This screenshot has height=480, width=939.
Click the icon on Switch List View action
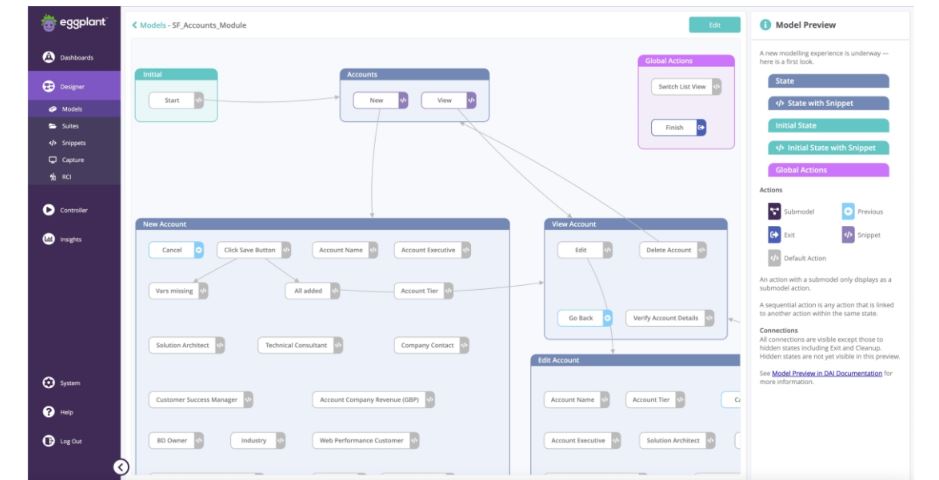coord(716,86)
